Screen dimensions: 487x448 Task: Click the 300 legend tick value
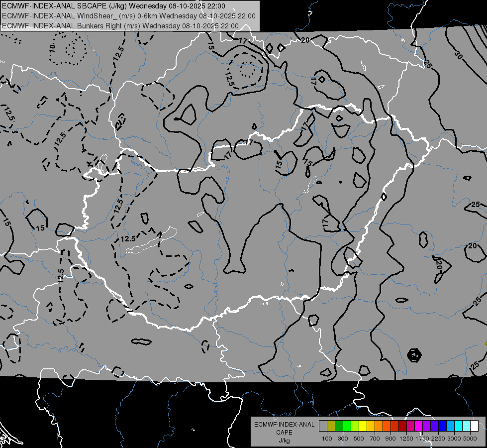coord(343,439)
